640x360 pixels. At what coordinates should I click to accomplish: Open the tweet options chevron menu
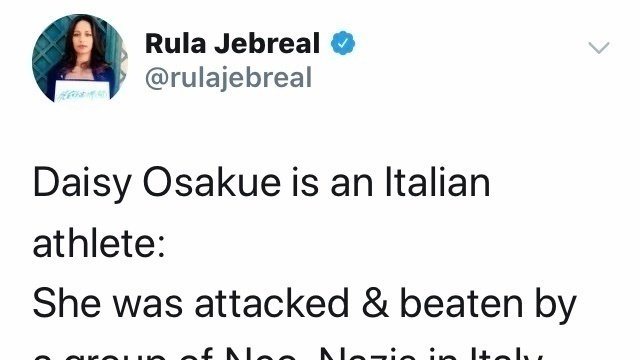(598, 48)
